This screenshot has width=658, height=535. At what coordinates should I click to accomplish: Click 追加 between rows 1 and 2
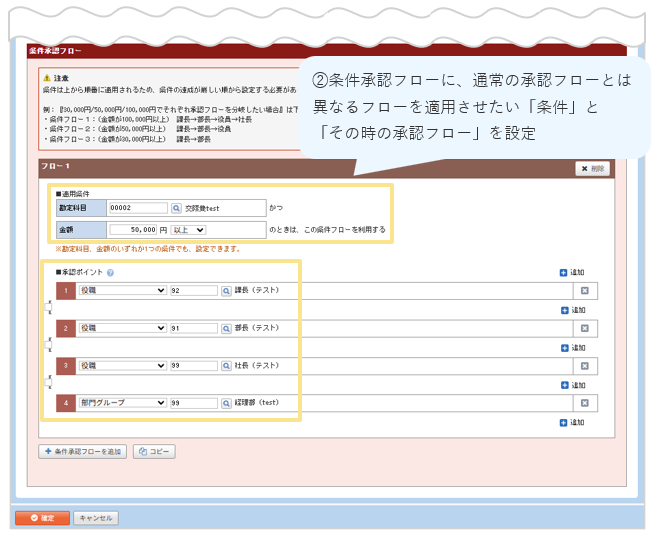coord(573,311)
